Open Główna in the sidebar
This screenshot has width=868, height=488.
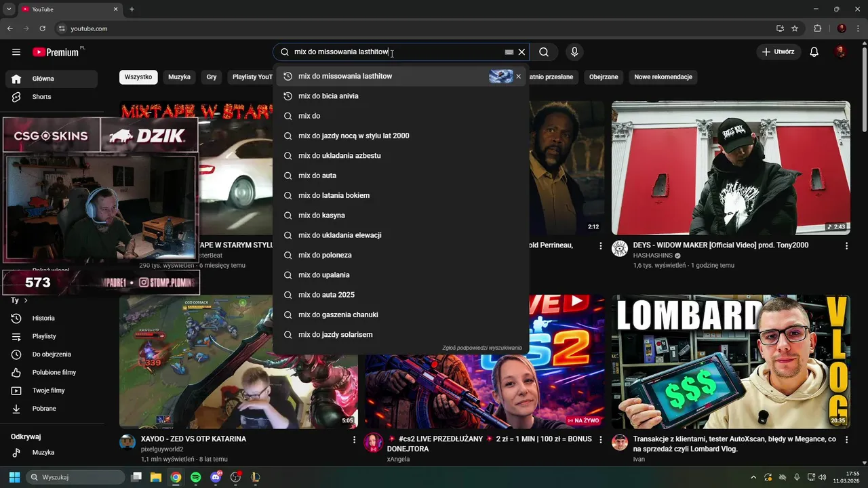[52, 79]
